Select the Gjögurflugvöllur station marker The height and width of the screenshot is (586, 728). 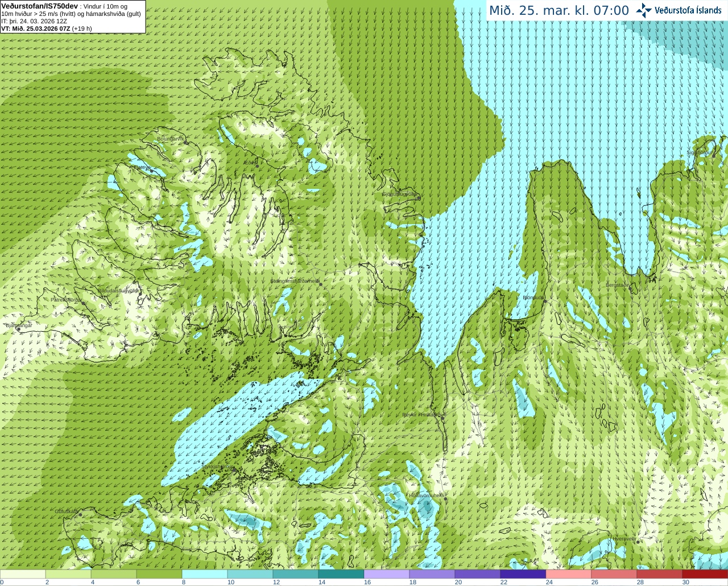418,197
